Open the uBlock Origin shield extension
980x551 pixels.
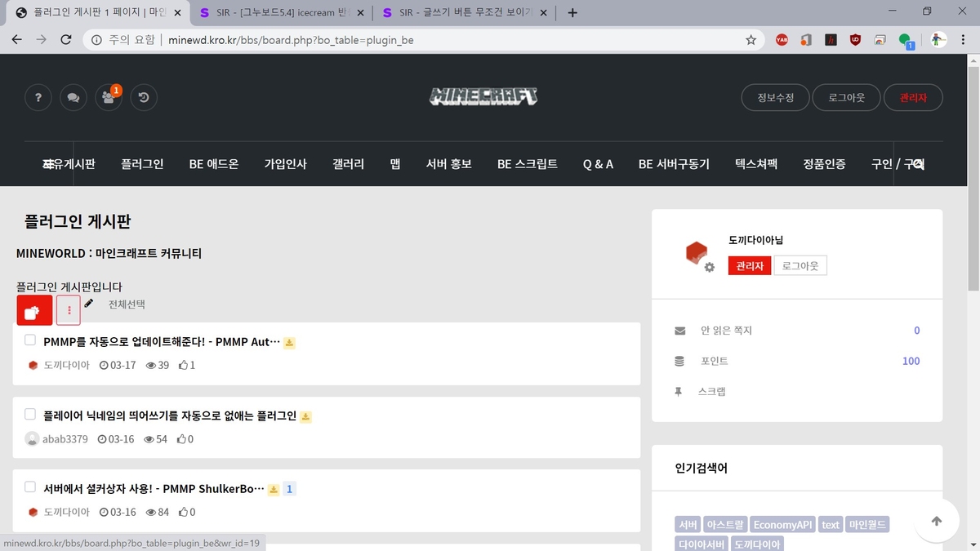[x=855, y=39]
